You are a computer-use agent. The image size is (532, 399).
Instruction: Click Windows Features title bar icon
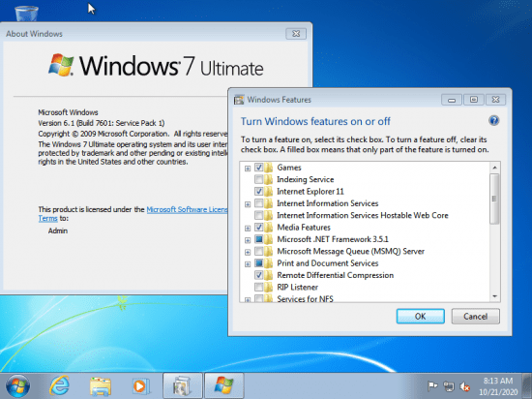click(239, 100)
